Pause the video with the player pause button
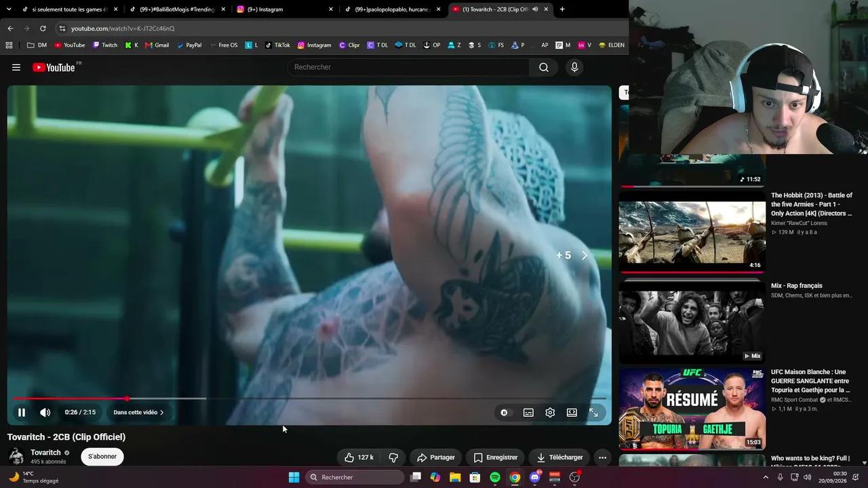The image size is (868, 488). pos(22,412)
